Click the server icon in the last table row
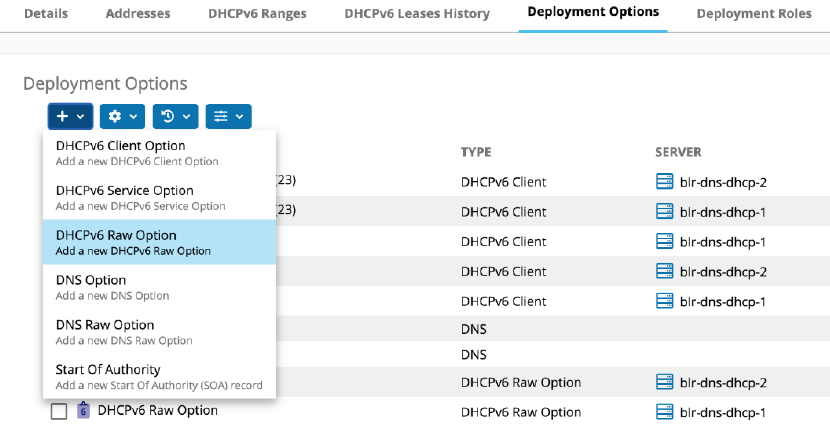Screen dimensions: 830x436 pyautogui.click(x=665, y=412)
